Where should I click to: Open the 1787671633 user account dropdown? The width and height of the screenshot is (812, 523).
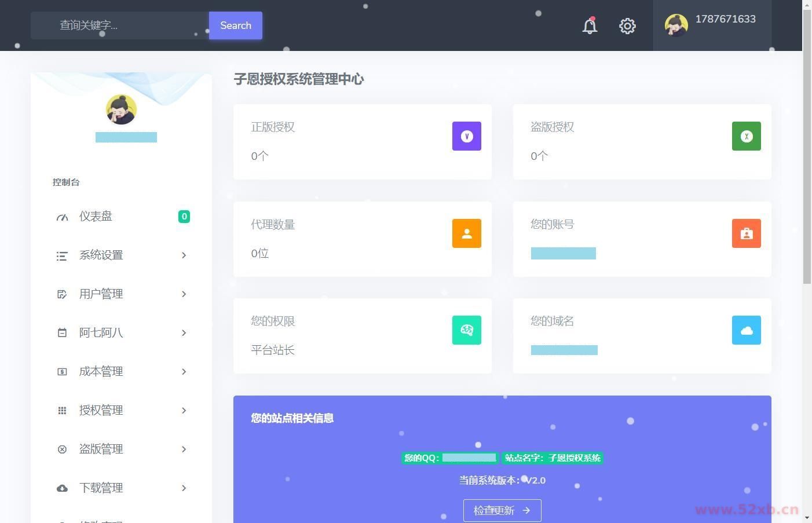click(712, 25)
